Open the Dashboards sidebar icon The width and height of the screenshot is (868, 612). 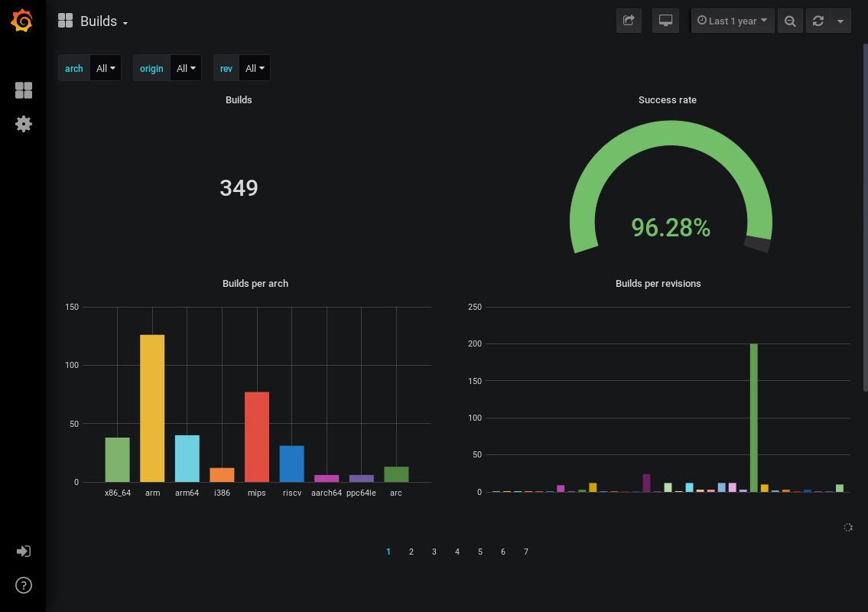pos(23,90)
